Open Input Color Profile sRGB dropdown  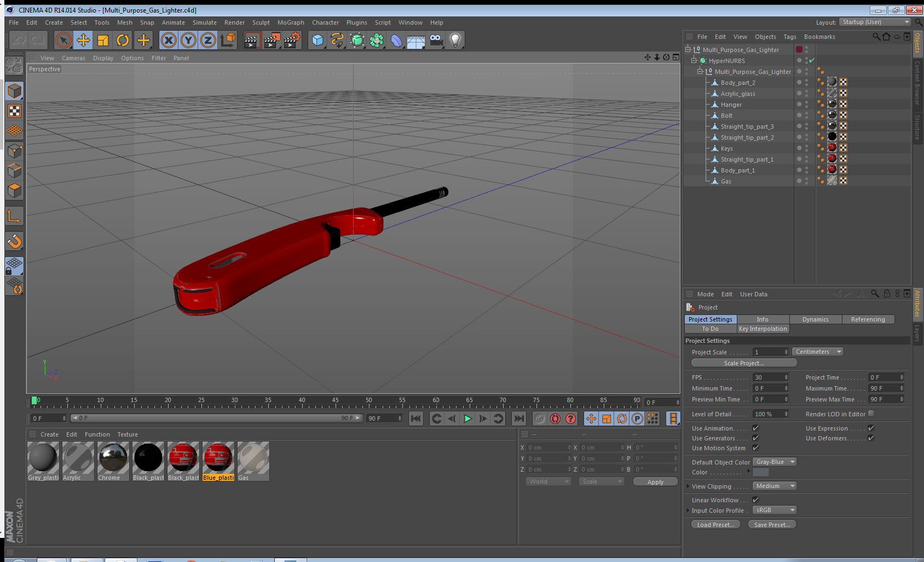pos(775,510)
